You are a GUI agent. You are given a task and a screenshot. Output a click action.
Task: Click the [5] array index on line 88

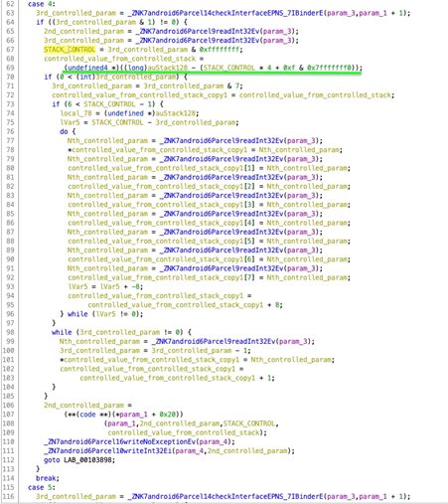[249, 241]
